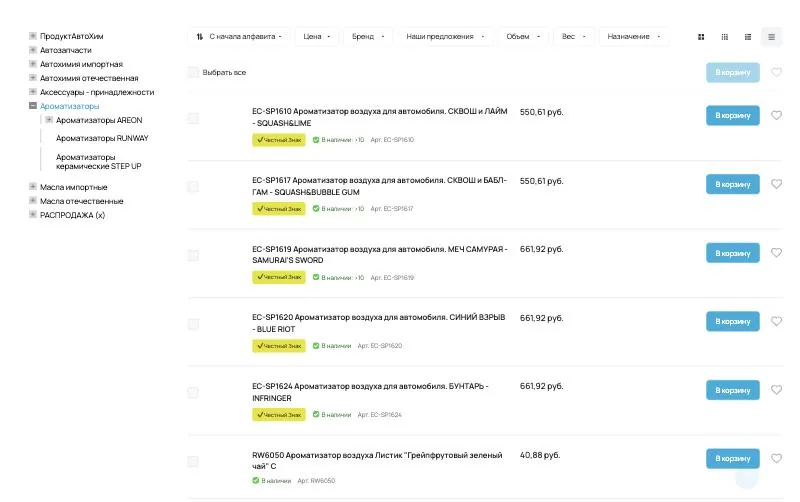Select checkbox for EC-SP1619 item
The height and width of the screenshot is (502, 800).
point(193,255)
